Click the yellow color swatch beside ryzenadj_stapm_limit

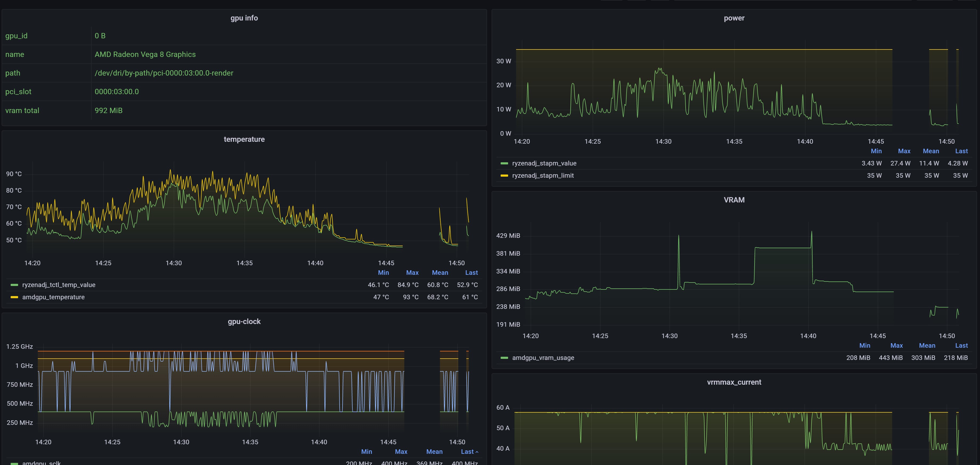(x=504, y=175)
